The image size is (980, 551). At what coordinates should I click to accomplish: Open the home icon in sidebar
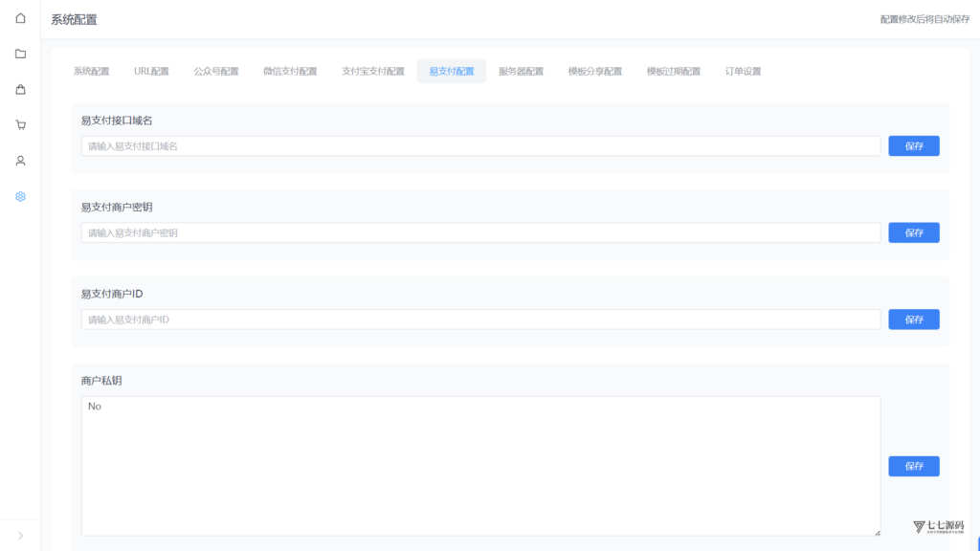pyautogui.click(x=21, y=18)
